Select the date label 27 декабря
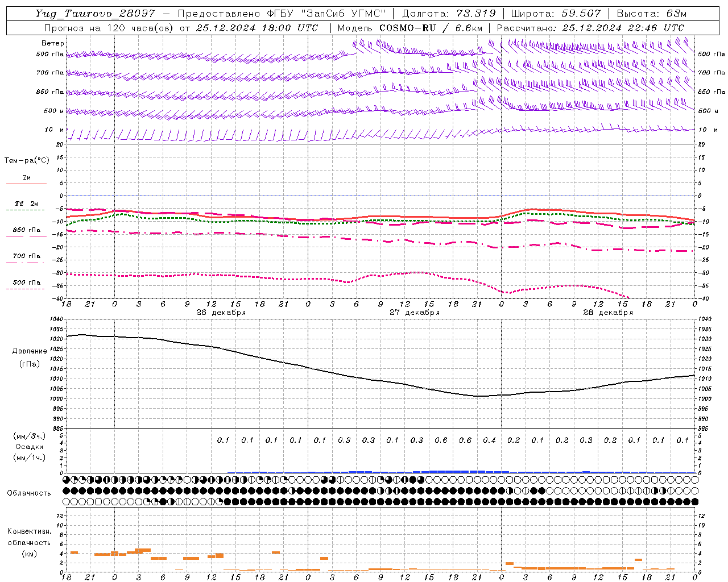The width and height of the screenshot is (728, 582). (415, 313)
